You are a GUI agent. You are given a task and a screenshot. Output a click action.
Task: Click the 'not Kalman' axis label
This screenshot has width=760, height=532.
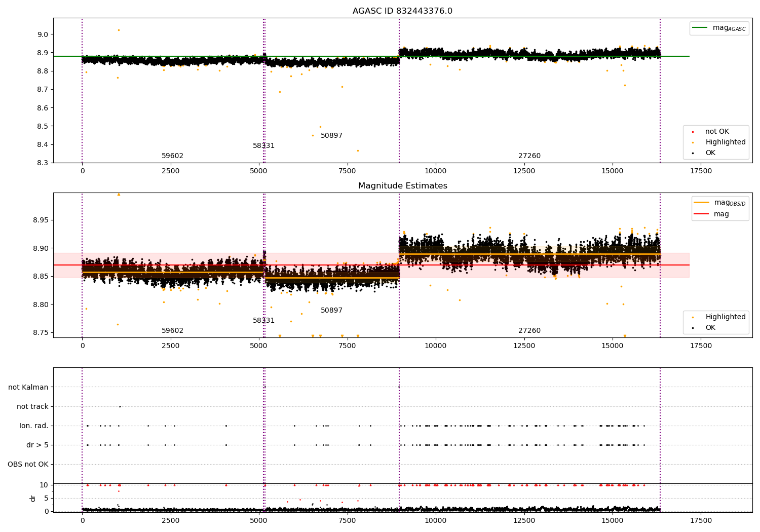28,388
